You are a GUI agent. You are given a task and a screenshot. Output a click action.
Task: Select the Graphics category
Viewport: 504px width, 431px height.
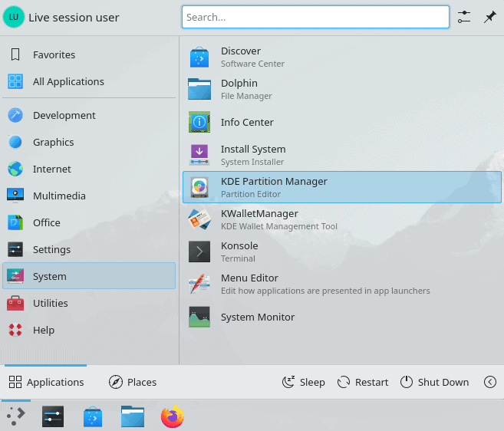coord(89,142)
